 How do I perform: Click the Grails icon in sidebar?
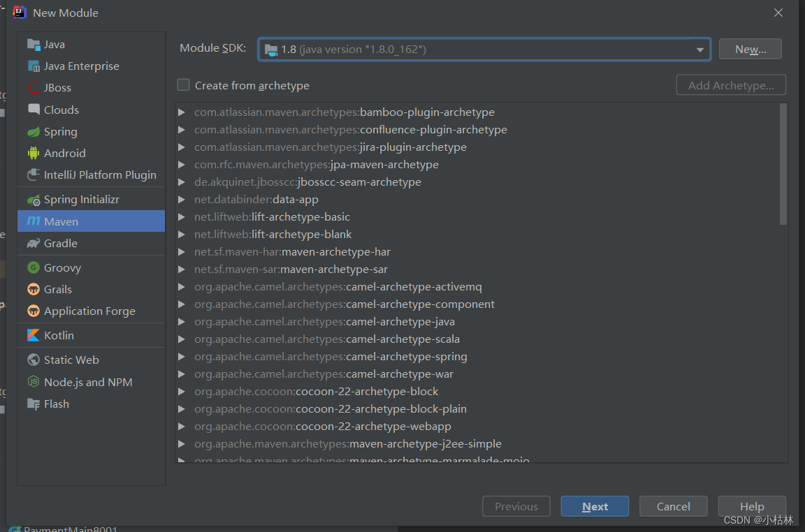pos(33,289)
